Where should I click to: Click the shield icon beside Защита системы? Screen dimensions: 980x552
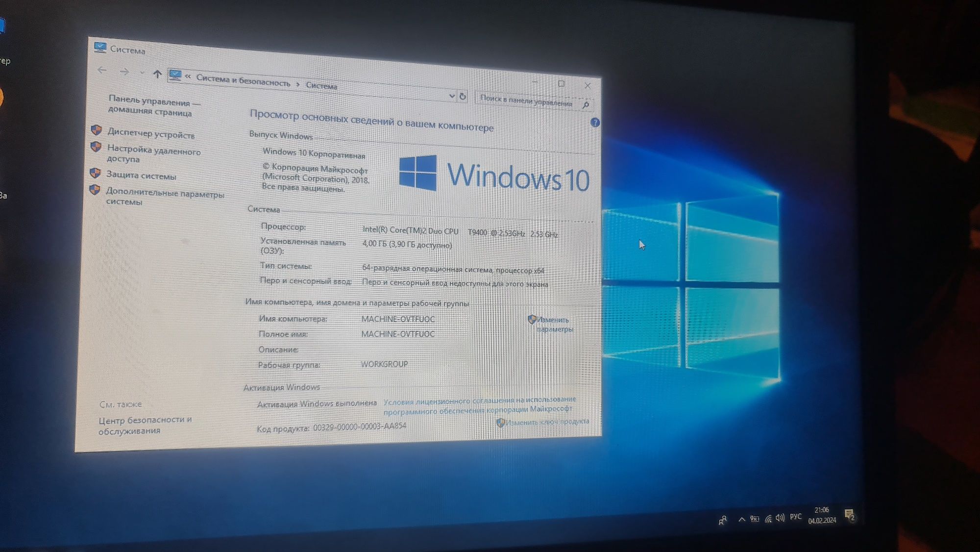pos(95,173)
